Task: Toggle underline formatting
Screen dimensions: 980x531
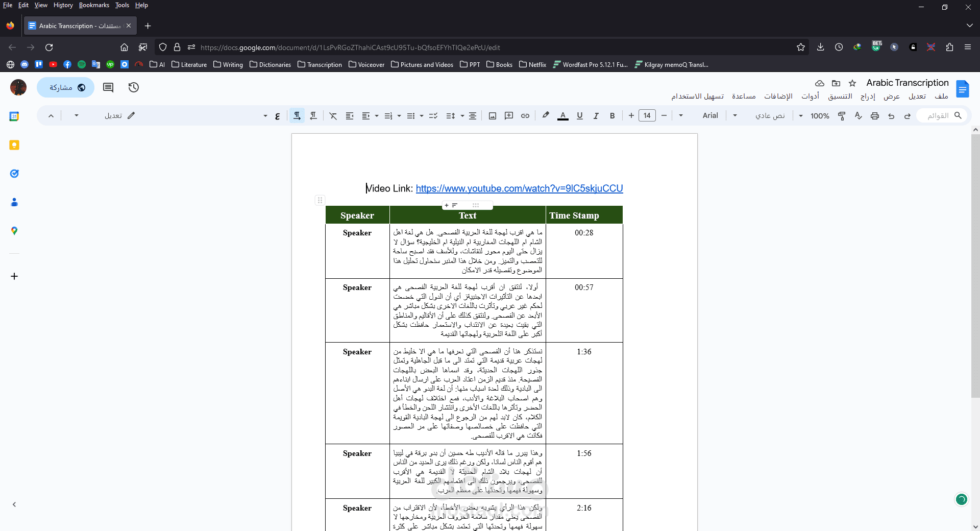Action: [579, 116]
